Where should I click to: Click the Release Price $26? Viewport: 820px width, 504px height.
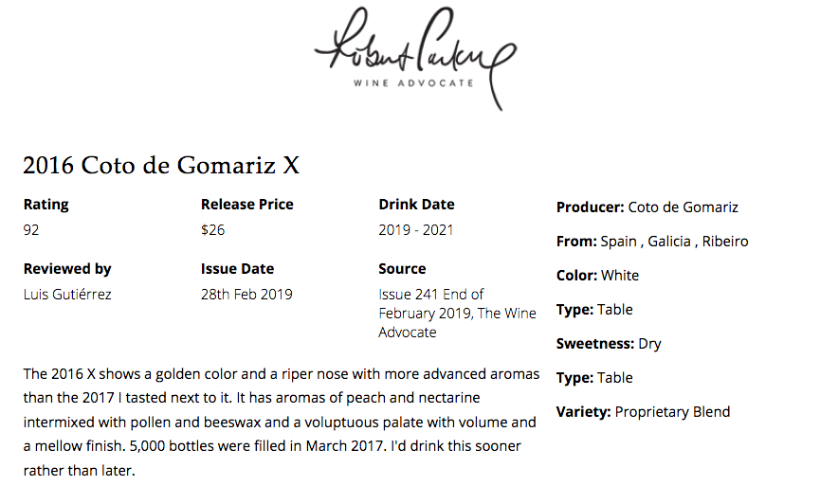click(213, 230)
